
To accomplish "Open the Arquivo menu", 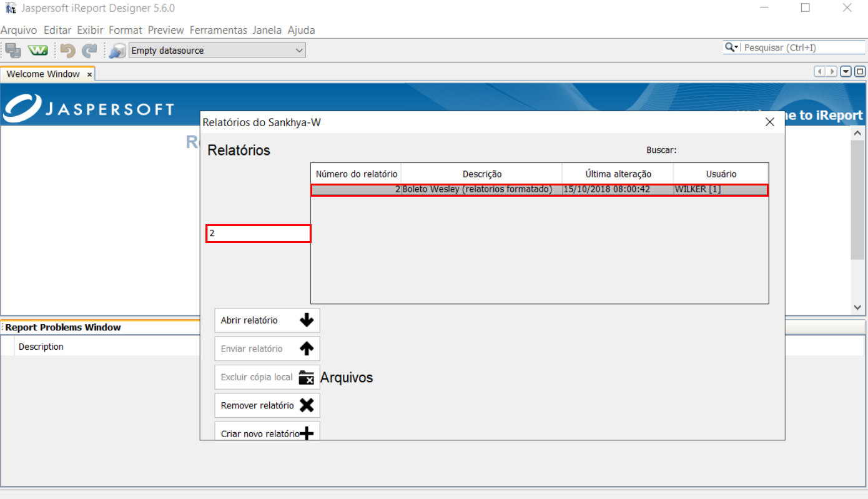I will click(19, 30).
